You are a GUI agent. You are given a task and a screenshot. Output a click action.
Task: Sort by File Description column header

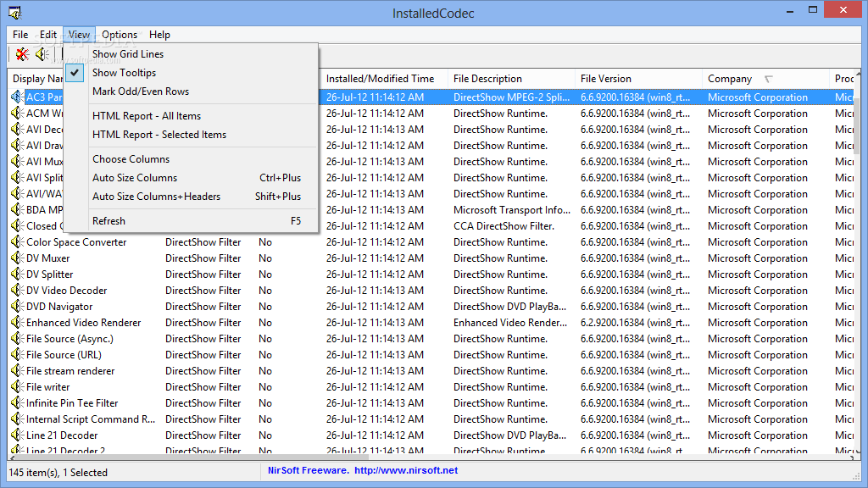[x=511, y=79]
